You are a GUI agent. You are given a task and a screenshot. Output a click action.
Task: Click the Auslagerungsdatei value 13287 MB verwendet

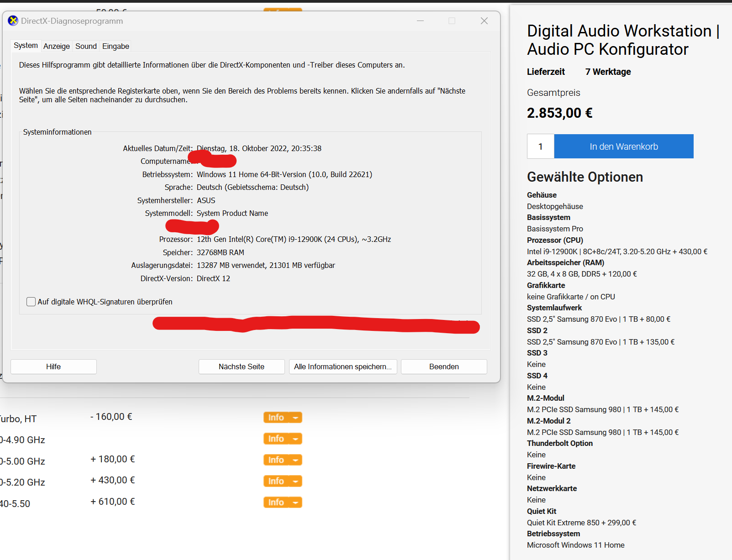266,265
